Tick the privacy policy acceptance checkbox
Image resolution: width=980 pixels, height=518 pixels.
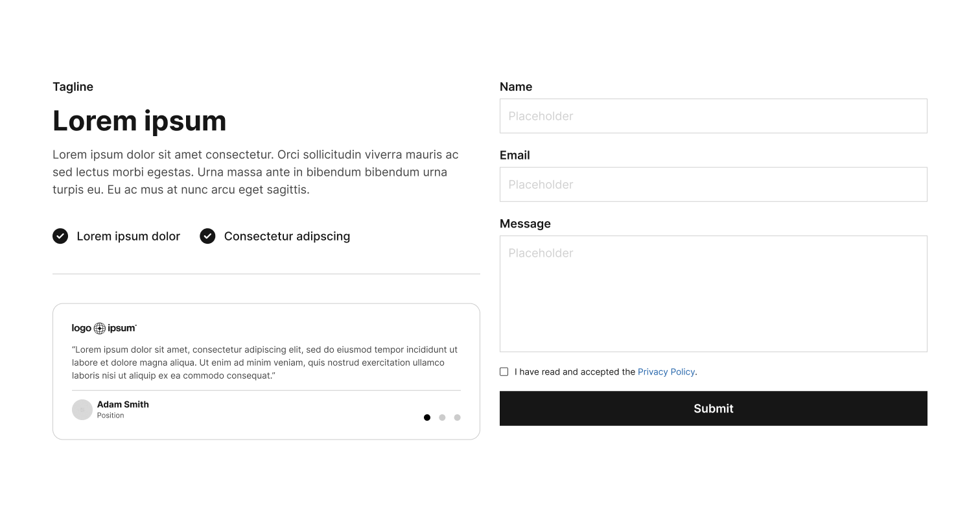504,372
